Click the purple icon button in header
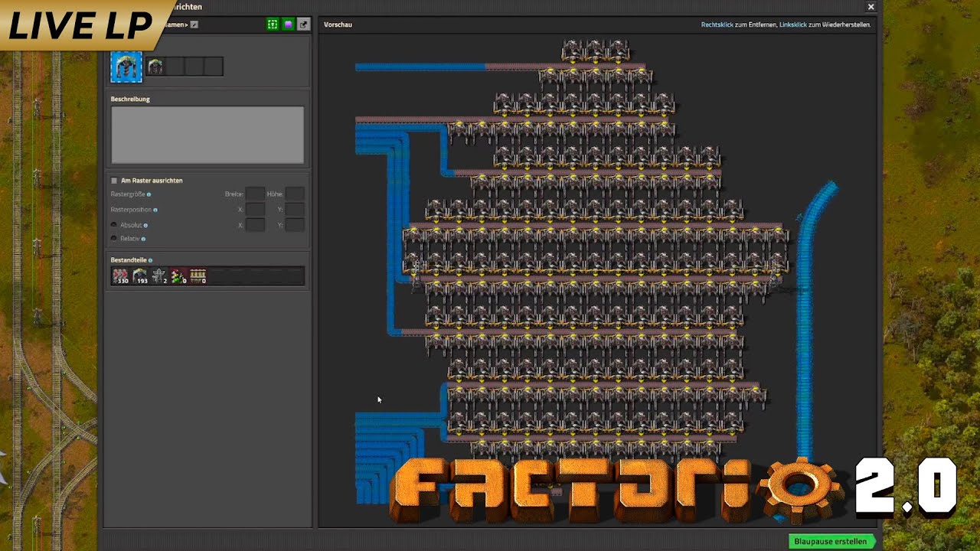This screenshot has width=980, height=551. [x=288, y=24]
